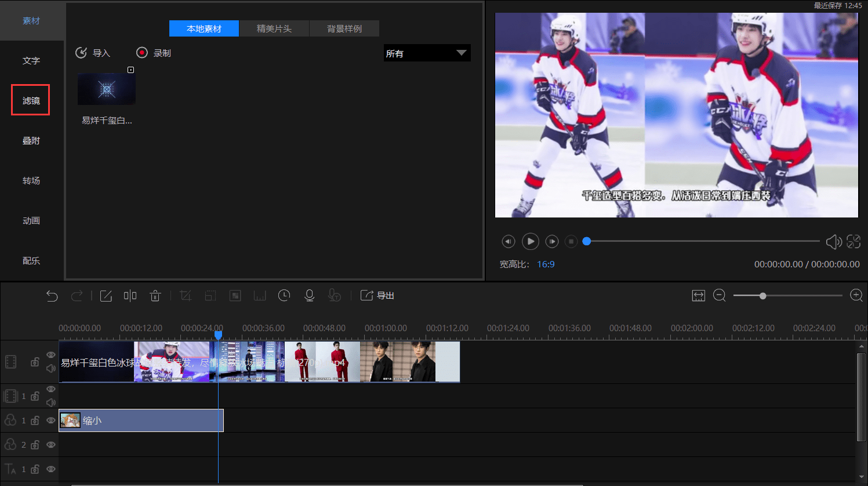Viewport: 868px width, 486px height.
Task: Switch to the 精美片头 tab
Action: [x=274, y=28]
